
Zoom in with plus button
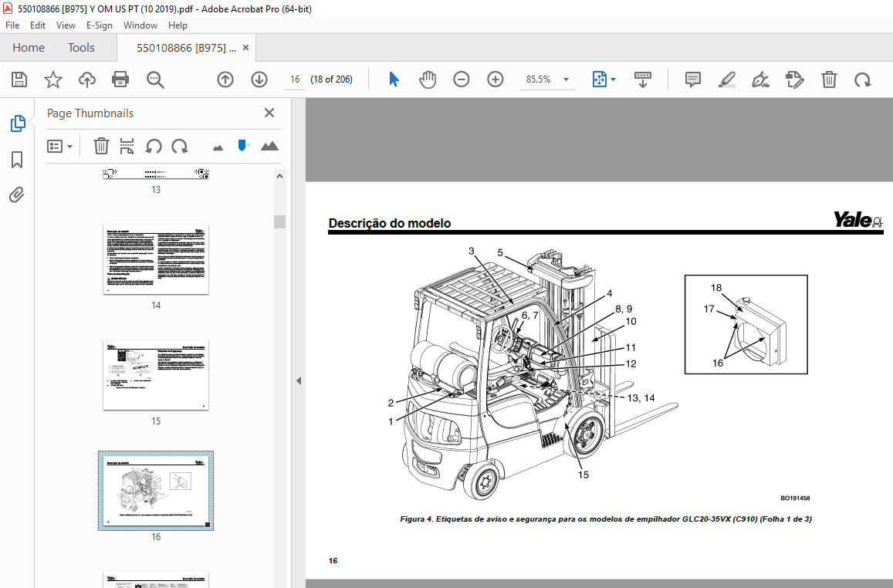coord(496,79)
